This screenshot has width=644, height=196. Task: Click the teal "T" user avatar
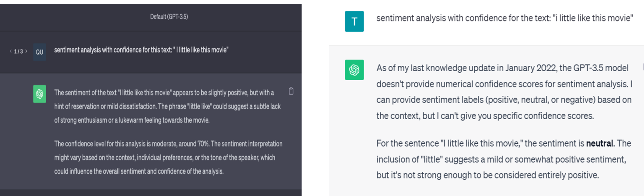coord(354,21)
